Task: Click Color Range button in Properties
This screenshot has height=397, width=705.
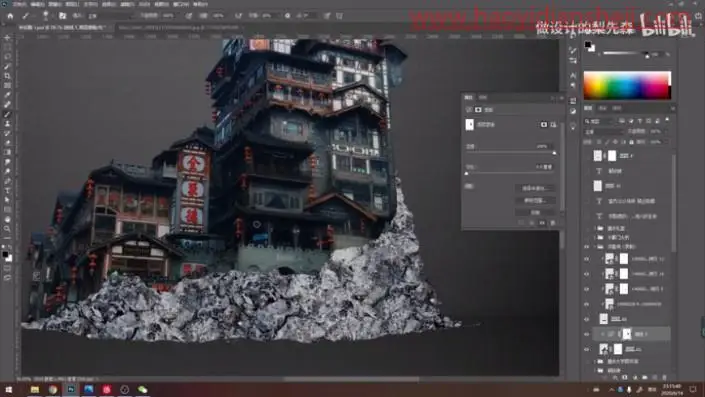Action: 535,201
